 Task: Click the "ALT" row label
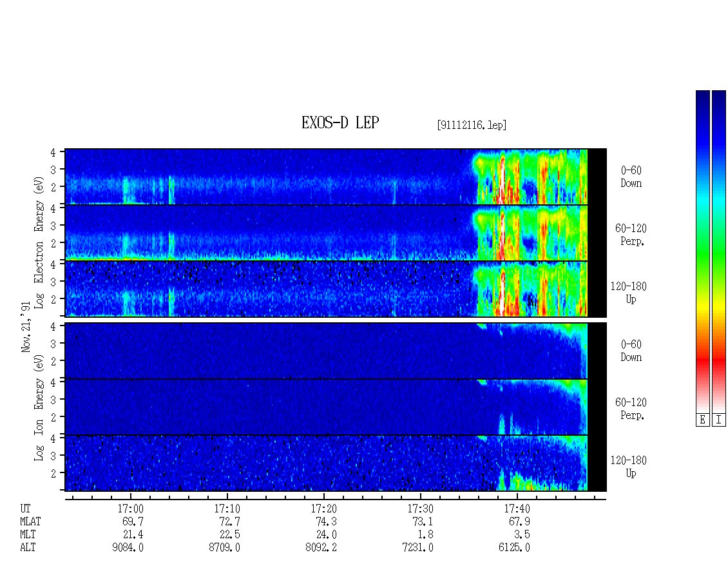pyautogui.click(x=28, y=548)
